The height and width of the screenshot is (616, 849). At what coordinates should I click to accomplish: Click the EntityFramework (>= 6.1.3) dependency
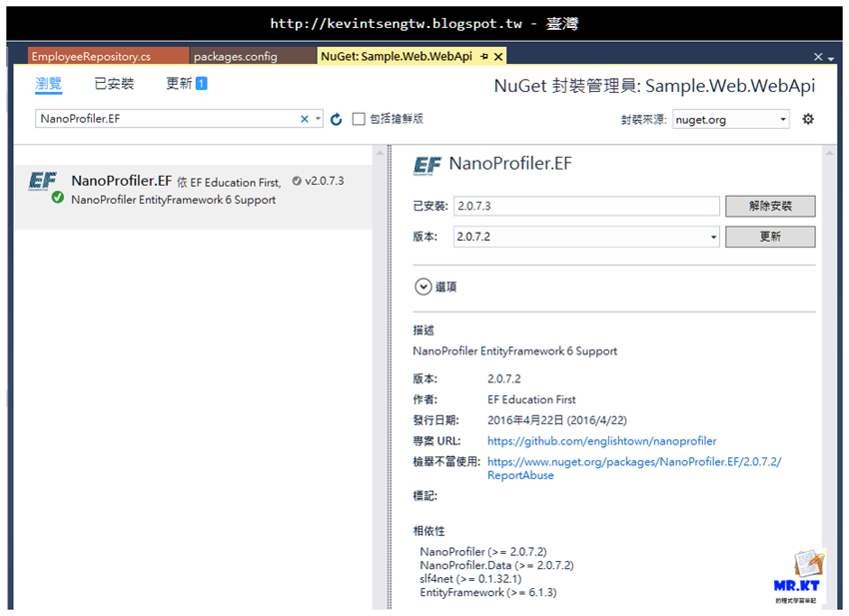[x=487, y=592]
